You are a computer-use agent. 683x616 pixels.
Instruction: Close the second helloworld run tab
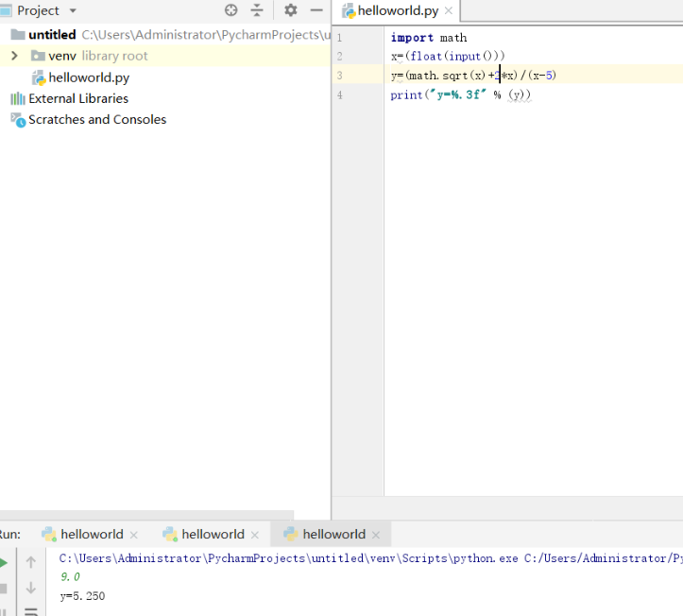click(255, 535)
